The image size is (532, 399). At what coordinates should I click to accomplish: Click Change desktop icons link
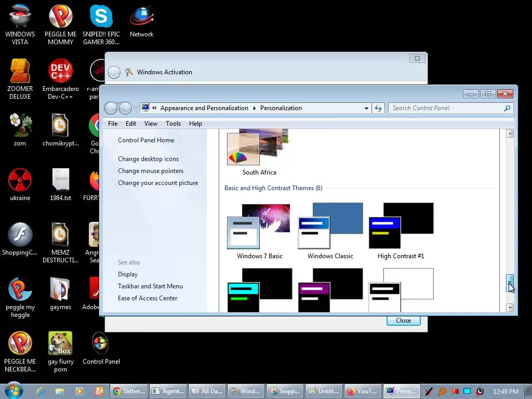click(148, 159)
